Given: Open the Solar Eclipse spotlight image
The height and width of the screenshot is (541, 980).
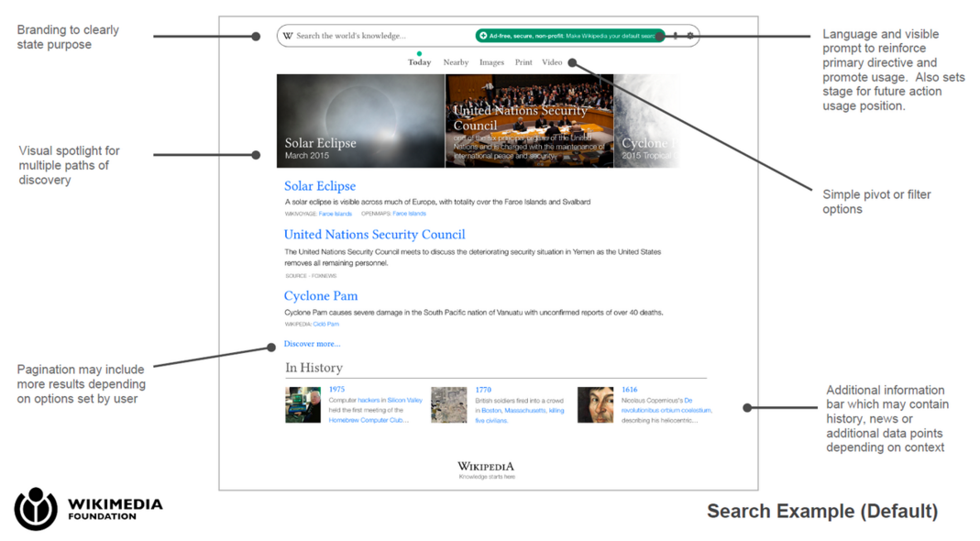Looking at the screenshot, I should (360, 121).
